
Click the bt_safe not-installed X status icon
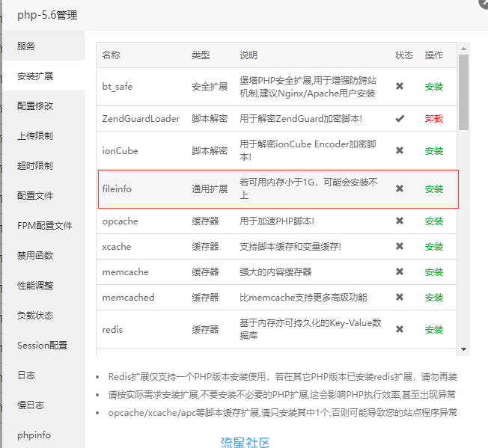400,86
